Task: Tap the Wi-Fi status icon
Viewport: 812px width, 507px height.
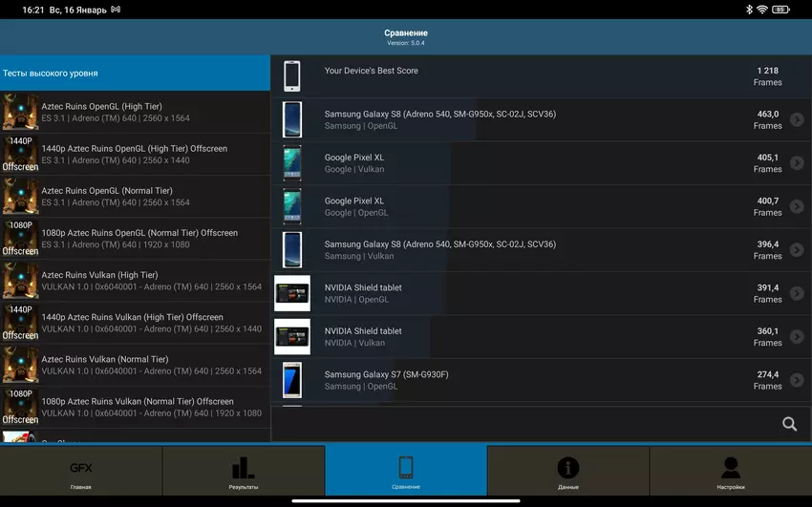Action: [x=761, y=10]
